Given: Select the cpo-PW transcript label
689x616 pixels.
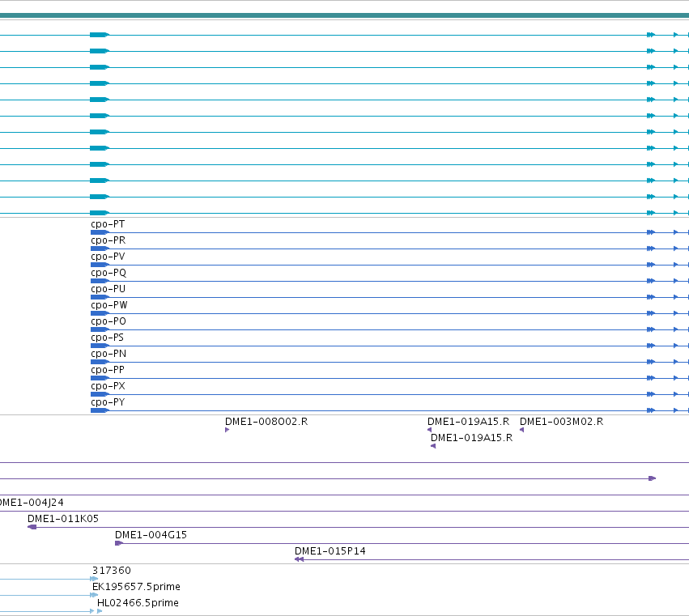Looking at the screenshot, I should click(109, 305).
